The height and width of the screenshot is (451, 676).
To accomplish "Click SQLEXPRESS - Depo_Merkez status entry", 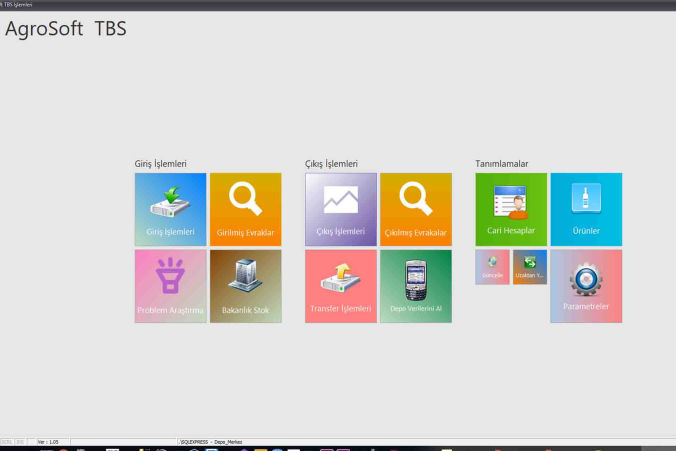I will (211, 442).
